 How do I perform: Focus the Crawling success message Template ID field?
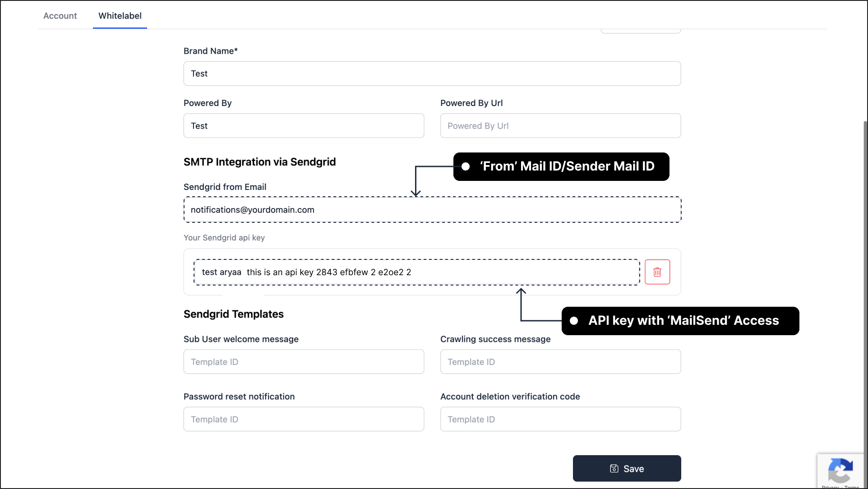pyautogui.click(x=560, y=361)
